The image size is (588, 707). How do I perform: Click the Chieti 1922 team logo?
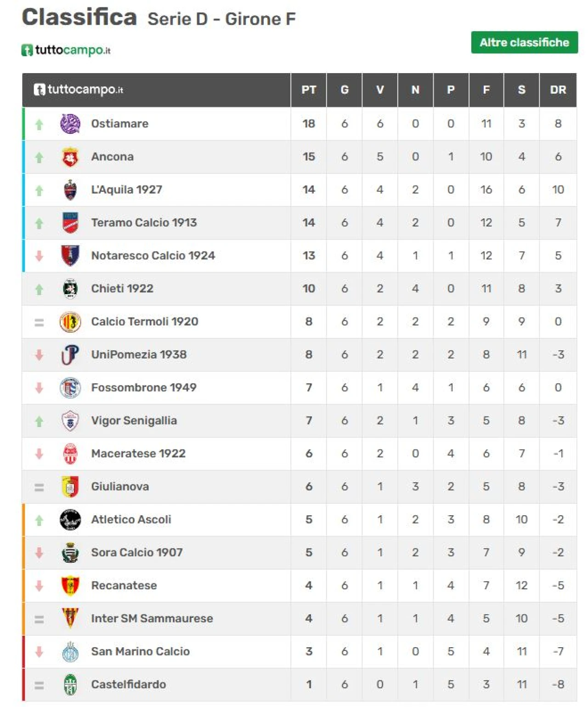70,289
